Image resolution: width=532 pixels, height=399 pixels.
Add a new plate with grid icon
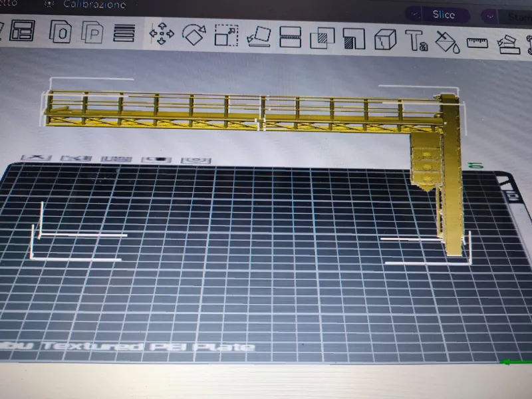pyautogui.click(x=22, y=30)
